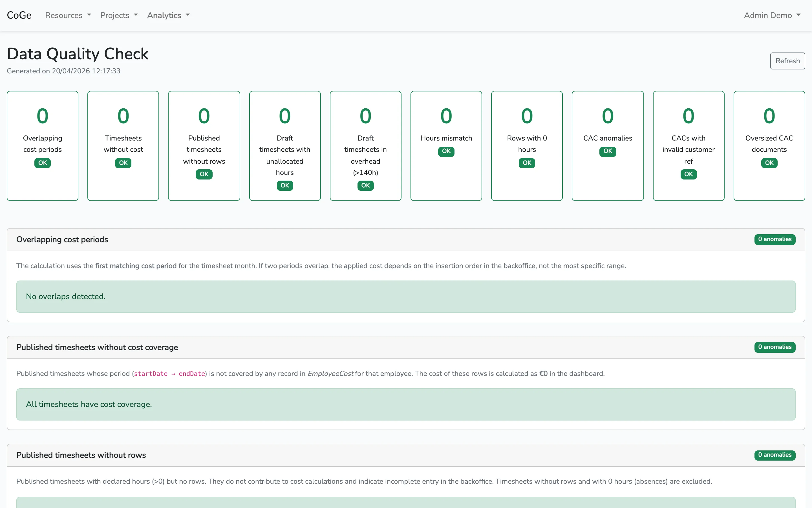812x508 pixels.
Task: Click the Oversized CAC documents card
Action: pyautogui.click(x=769, y=146)
